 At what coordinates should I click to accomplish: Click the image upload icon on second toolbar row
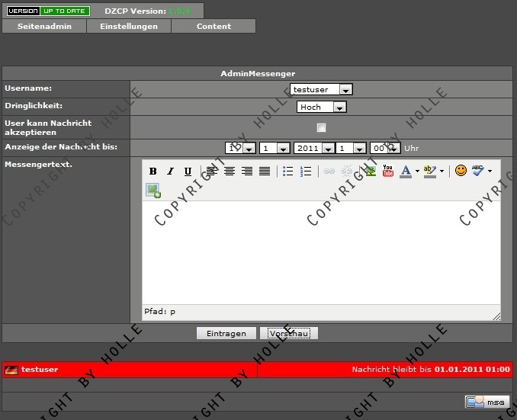tap(153, 191)
